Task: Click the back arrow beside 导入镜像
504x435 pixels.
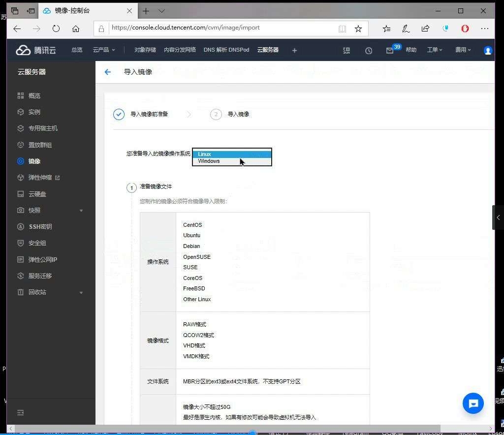Action: point(108,72)
